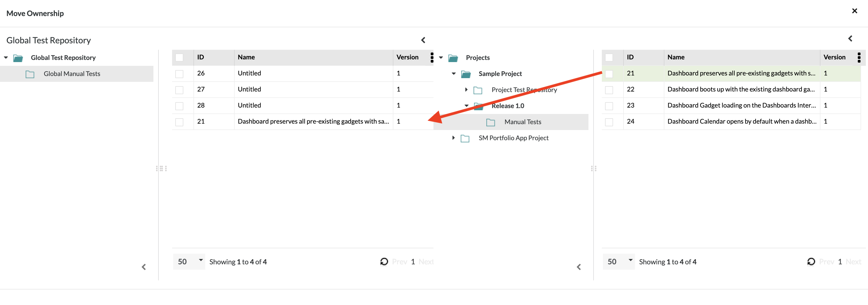Open left grid page size dropdown showing 50
Image resolution: width=868 pixels, height=305 pixels.
coord(189,261)
